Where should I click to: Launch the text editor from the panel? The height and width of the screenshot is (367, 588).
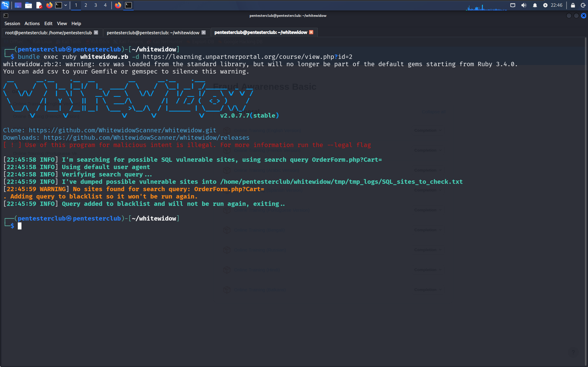click(39, 5)
